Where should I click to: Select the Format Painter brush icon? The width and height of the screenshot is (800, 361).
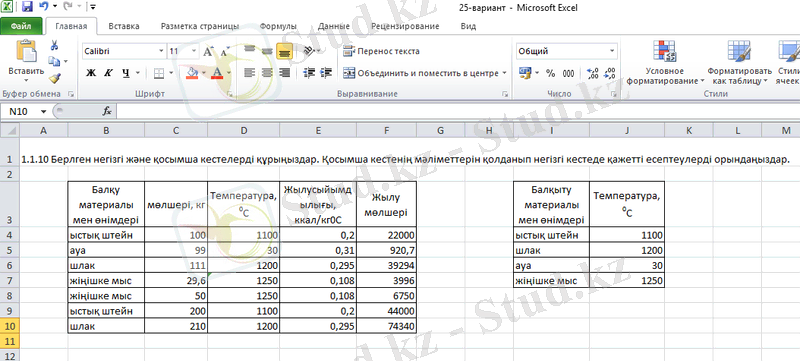54,78
